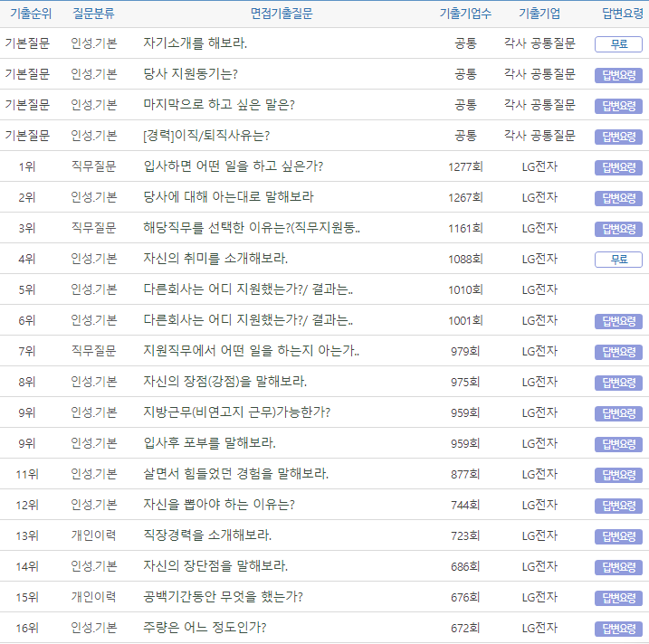Viewport: 649px width, 644px height.
Task: Click 답변요령 for 지방근무 가능한가 question
Action: [618, 413]
